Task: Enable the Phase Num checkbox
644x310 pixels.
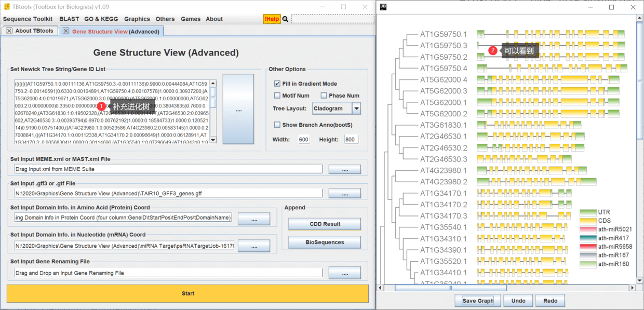Action: point(324,96)
